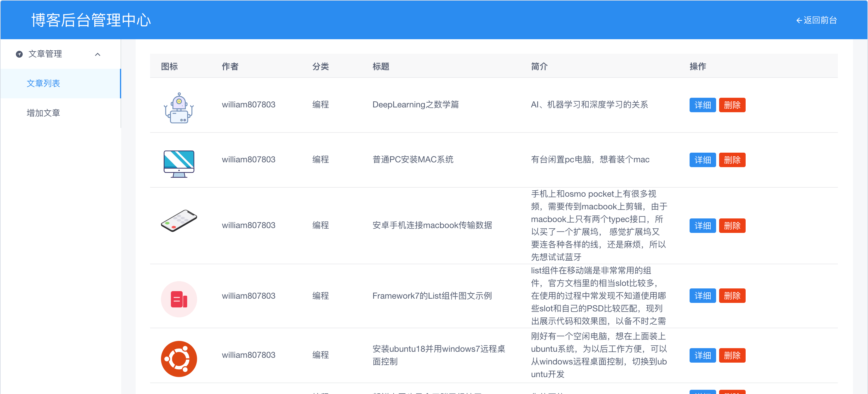
Task: View details of the 安卓手机连接macbook article
Action: [x=702, y=225]
